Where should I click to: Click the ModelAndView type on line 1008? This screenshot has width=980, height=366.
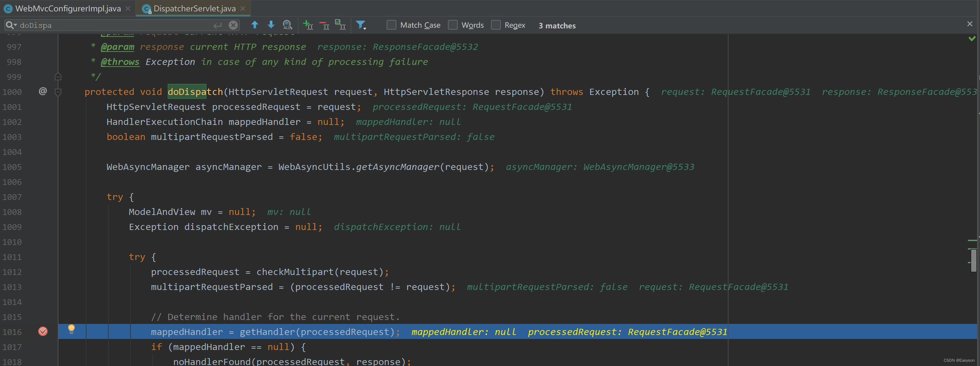tap(162, 212)
